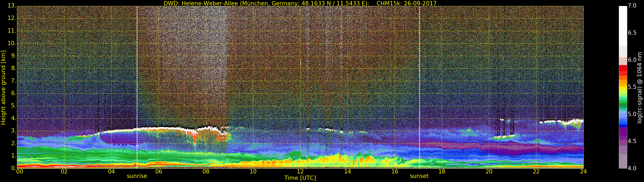Click the white top segment of the colorbar
Screen dimensions: 644x182
(x=623, y=26)
